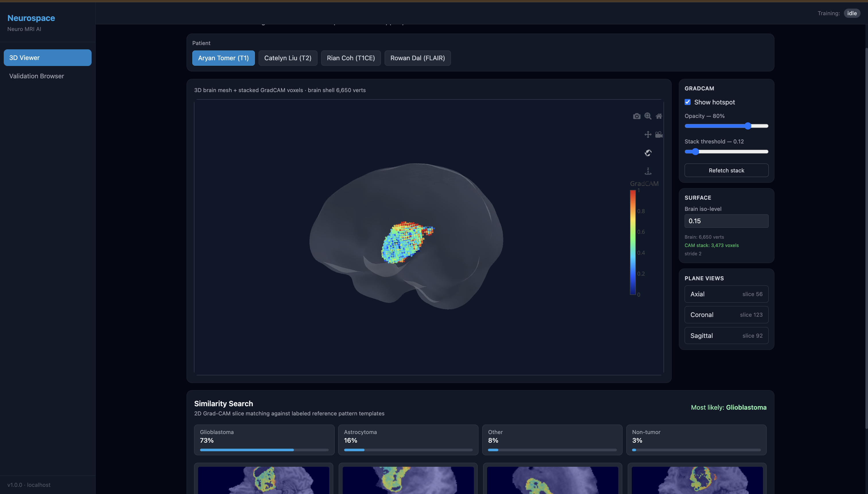Reset camera with the home icon
Viewport: 868px width, 494px height.
[658, 116]
